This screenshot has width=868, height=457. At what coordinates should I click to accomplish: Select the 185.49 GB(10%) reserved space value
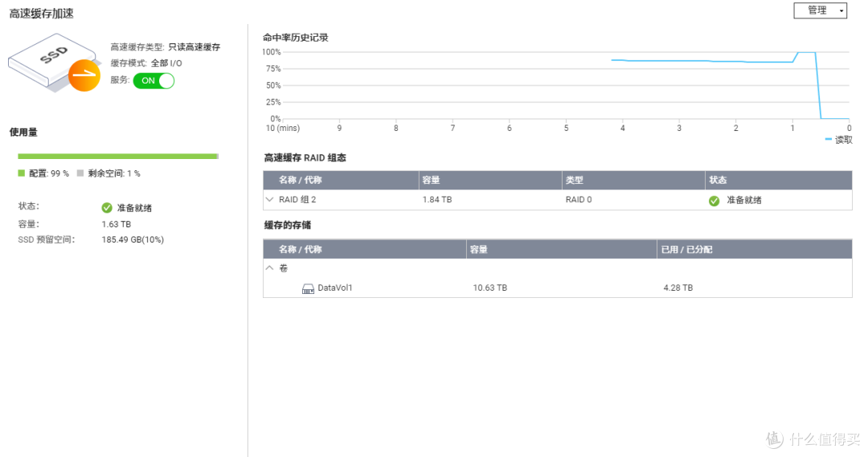pos(133,239)
